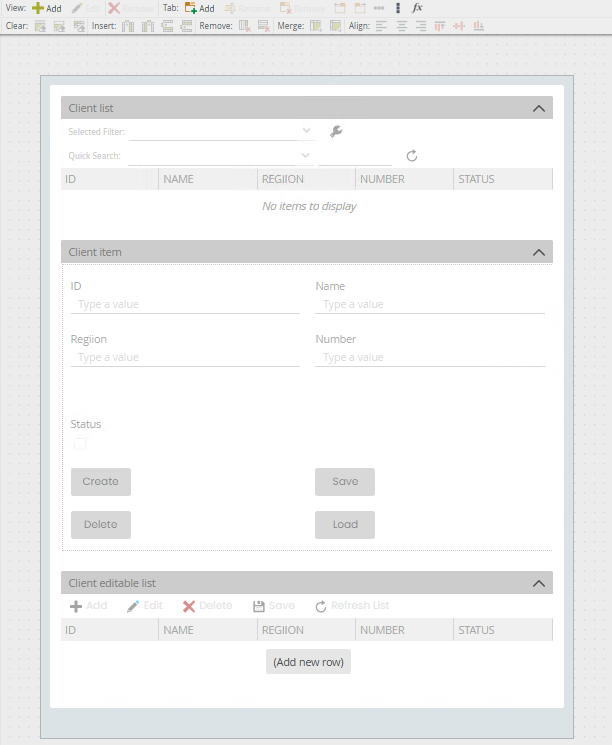Image resolution: width=612 pixels, height=745 pixels.
Task: Click Delete in Client editable list toolbar
Action: pyautogui.click(x=208, y=606)
